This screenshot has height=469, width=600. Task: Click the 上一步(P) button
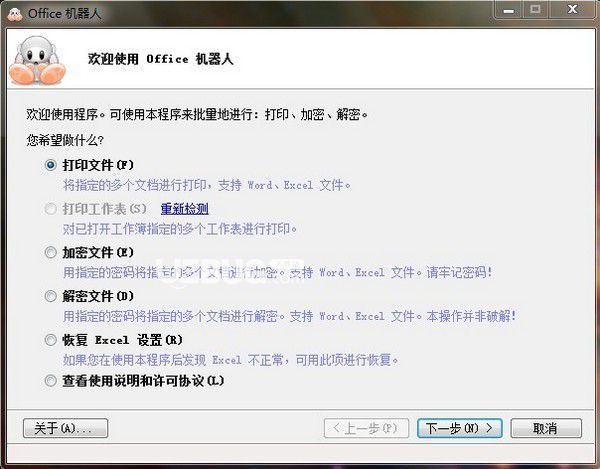tap(366, 428)
